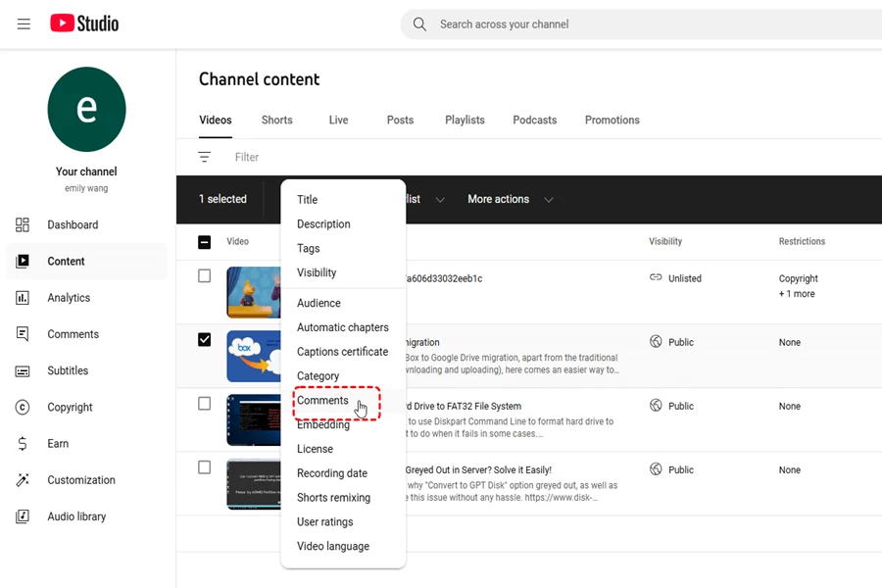Click the Analytics bar chart icon
The height and width of the screenshot is (588, 882).
(23, 298)
